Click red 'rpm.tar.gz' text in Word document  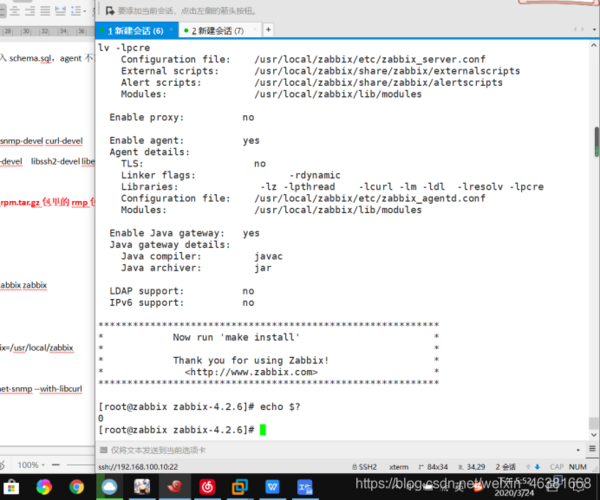20,202
